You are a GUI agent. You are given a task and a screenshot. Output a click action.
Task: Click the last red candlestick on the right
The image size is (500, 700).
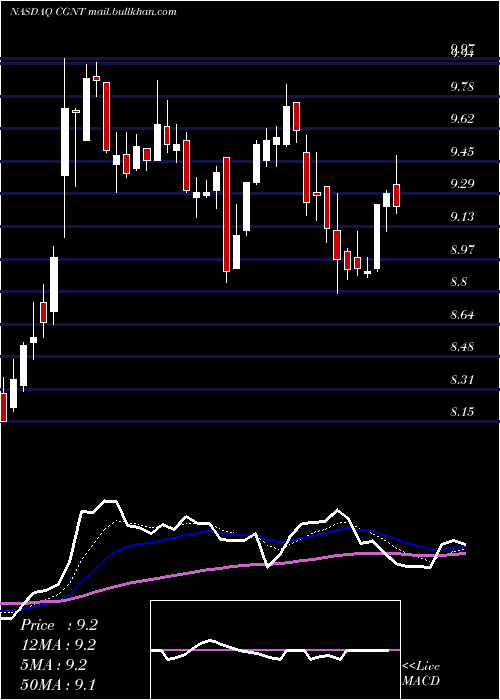396,195
